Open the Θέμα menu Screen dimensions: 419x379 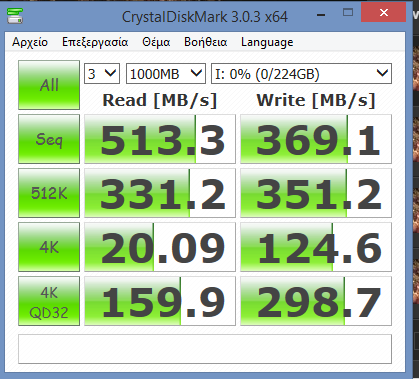(156, 42)
